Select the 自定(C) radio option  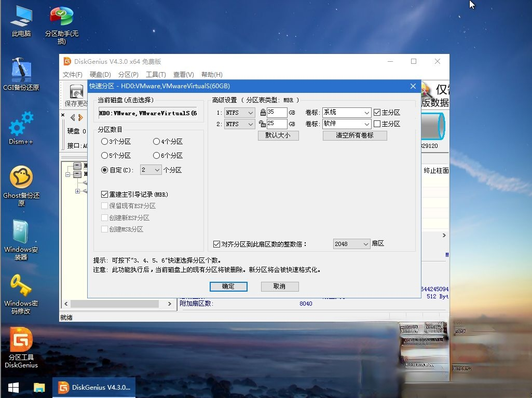117,170
